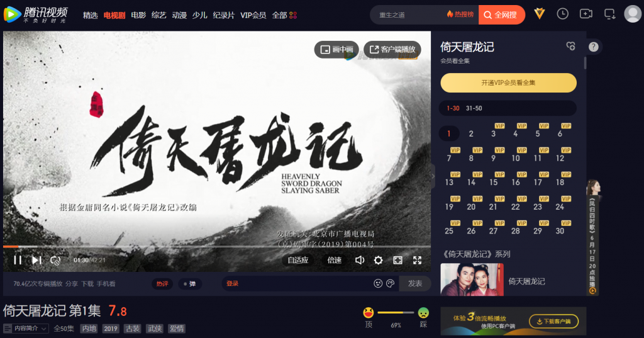Screen dimensions: 644x338
Task: Click the 登录 login link
Action: [233, 283]
